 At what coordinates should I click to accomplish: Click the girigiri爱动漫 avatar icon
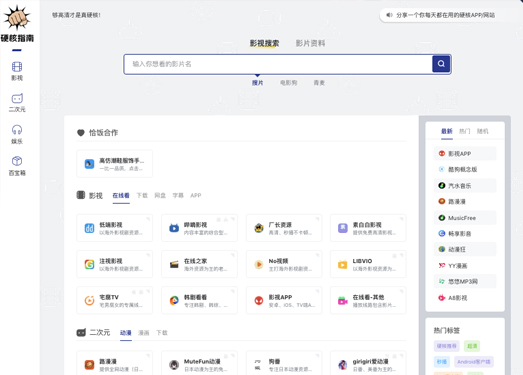coord(343,365)
